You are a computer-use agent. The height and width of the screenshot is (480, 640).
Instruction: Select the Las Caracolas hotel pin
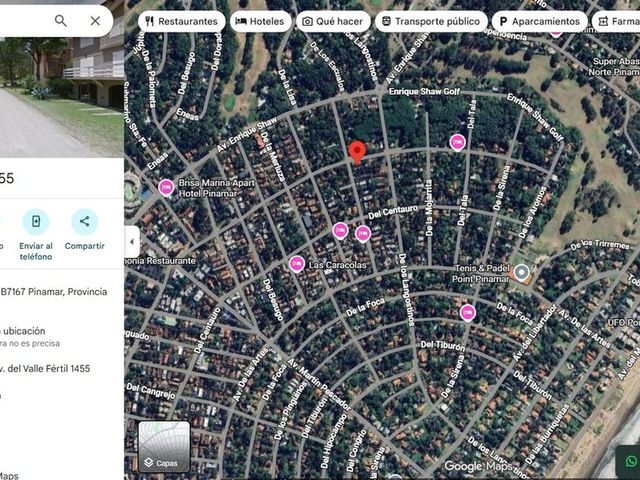[297, 264]
